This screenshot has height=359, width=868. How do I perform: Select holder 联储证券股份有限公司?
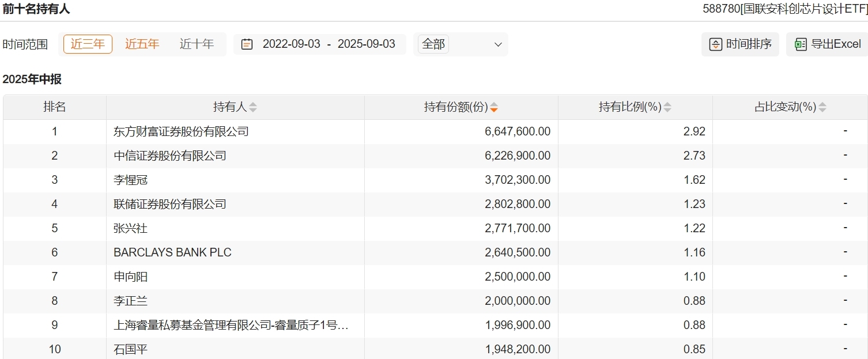point(170,204)
